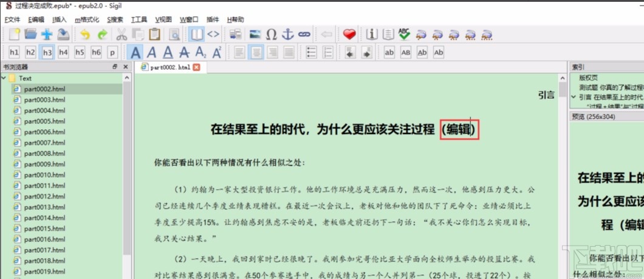Image resolution: width=644 pixels, height=279 pixels.
Task: Collapse the 引言 entry in 索引 panel
Action: pos(574,97)
